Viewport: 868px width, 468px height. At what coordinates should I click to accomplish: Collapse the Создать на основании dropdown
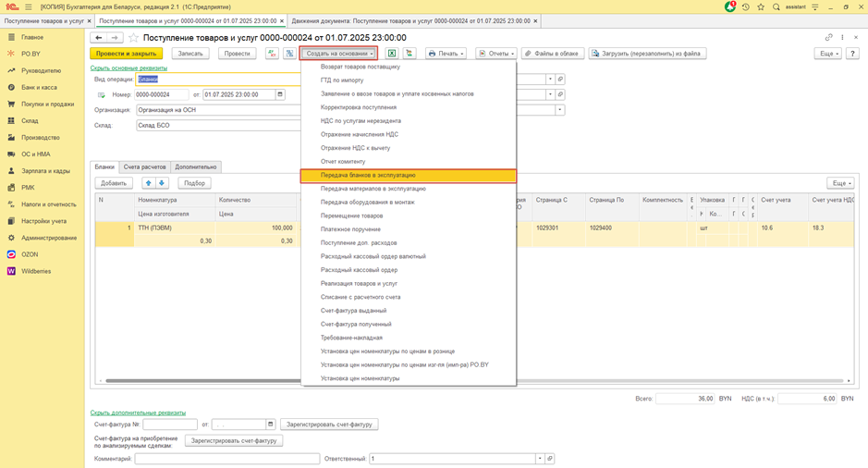[338, 54]
